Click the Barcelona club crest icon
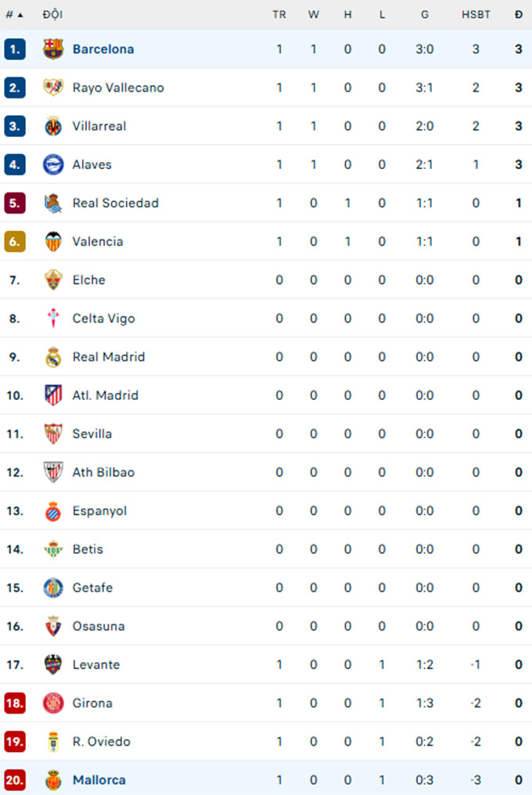The image size is (532, 795). tap(52, 49)
